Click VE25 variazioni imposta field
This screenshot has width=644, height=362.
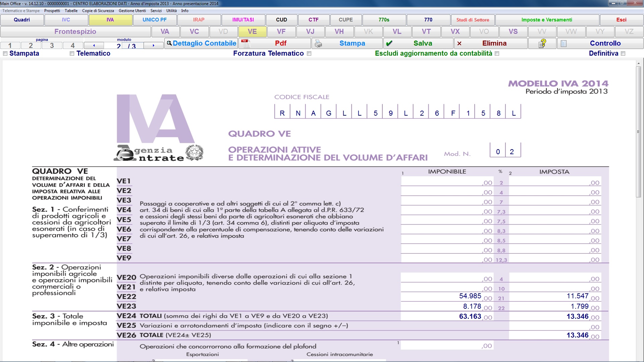coord(555,326)
